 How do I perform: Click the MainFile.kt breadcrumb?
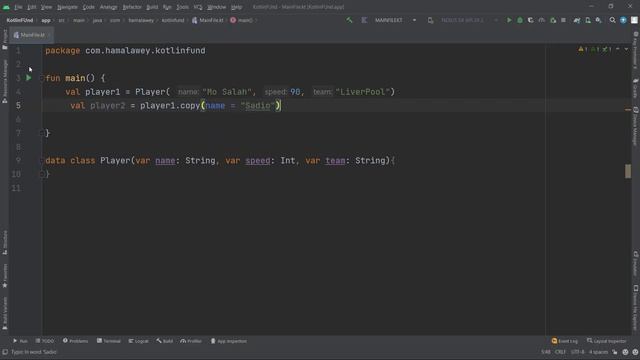point(208,20)
